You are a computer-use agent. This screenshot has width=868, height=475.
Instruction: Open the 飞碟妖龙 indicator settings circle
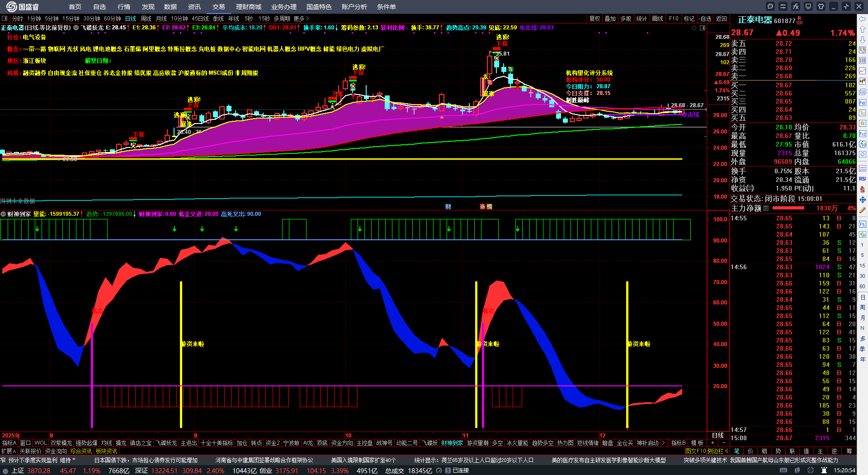pyautogui.click(x=76, y=28)
